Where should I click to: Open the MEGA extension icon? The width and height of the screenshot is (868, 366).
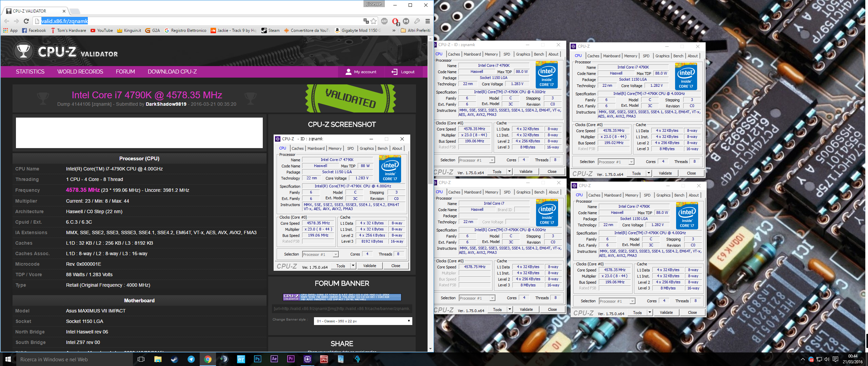406,21
